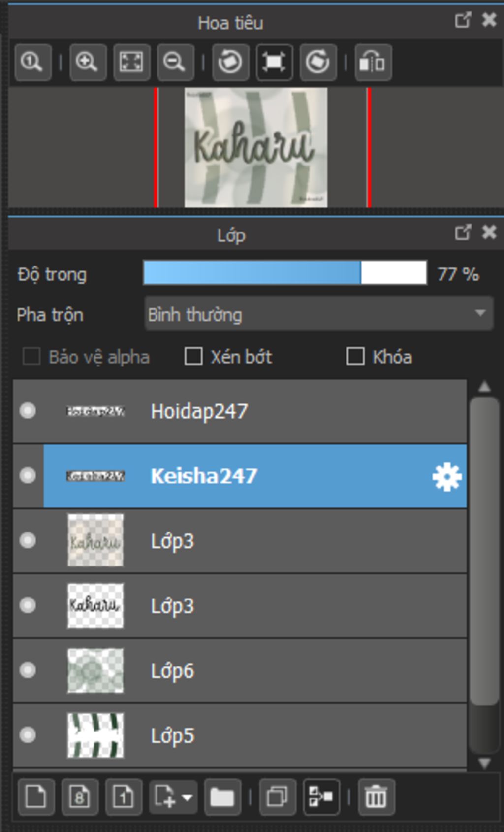The height and width of the screenshot is (832, 504).
Task: Click the zoom in magnifier icon
Action: click(x=88, y=62)
